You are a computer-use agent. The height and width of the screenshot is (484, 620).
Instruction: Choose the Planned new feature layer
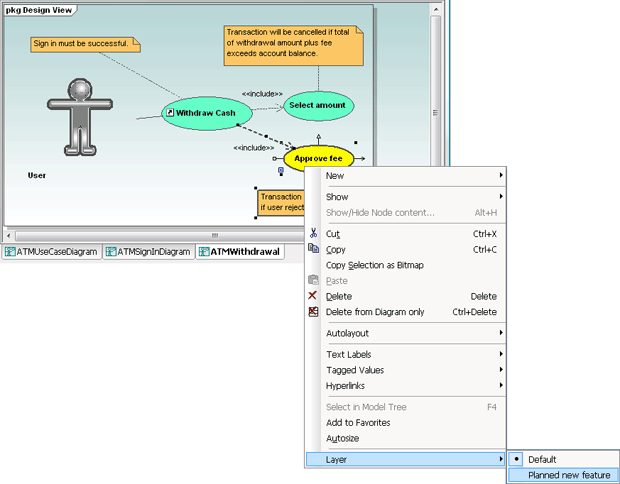click(x=568, y=475)
